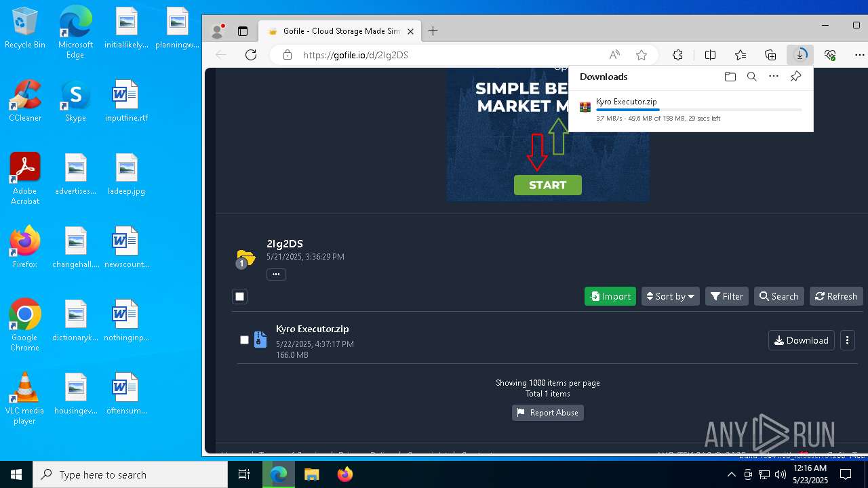Click Kyro Executor.zip file name
Image resolution: width=868 pixels, height=488 pixels.
pyautogui.click(x=313, y=329)
